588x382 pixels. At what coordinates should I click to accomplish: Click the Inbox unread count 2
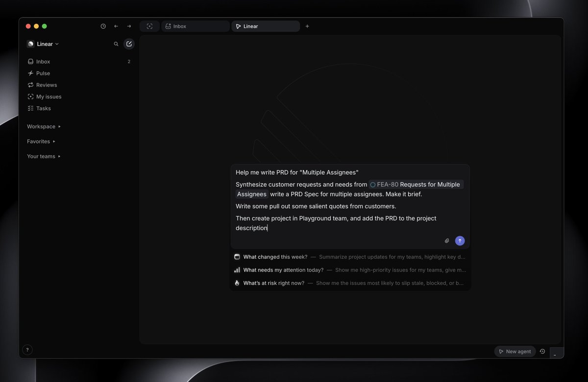coord(129,62)
